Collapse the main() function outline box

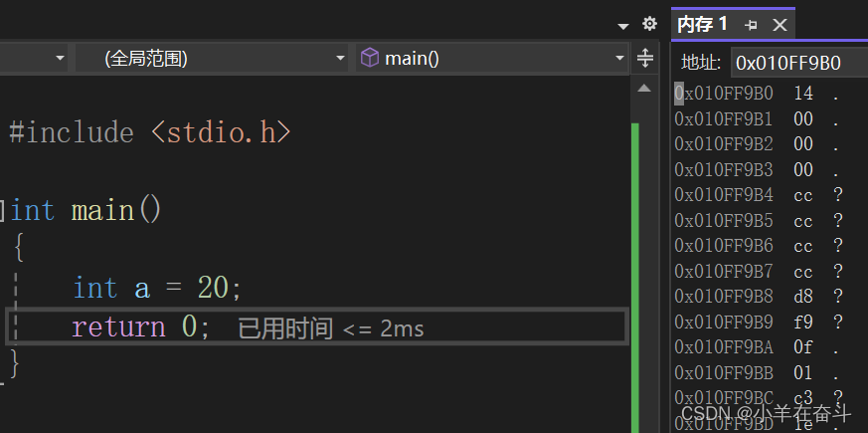2,211
